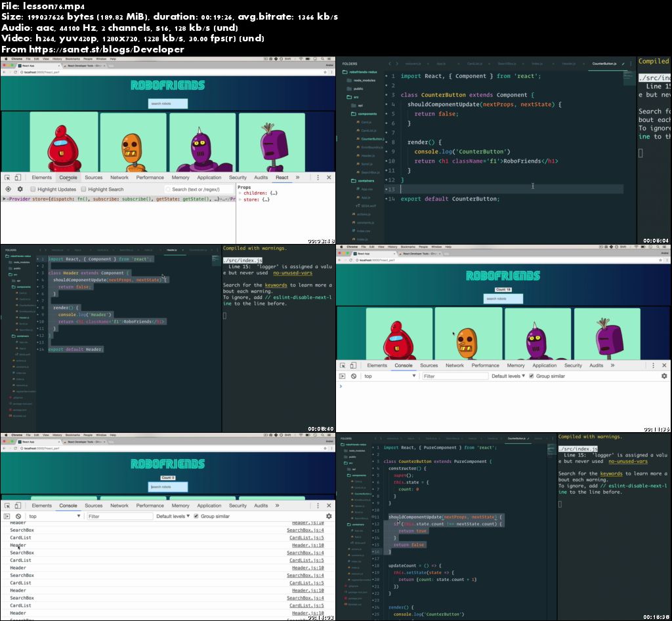
Task: Toggle Group similar checkbox in 00:14:02 frame
Action: [x=196, y=516]
